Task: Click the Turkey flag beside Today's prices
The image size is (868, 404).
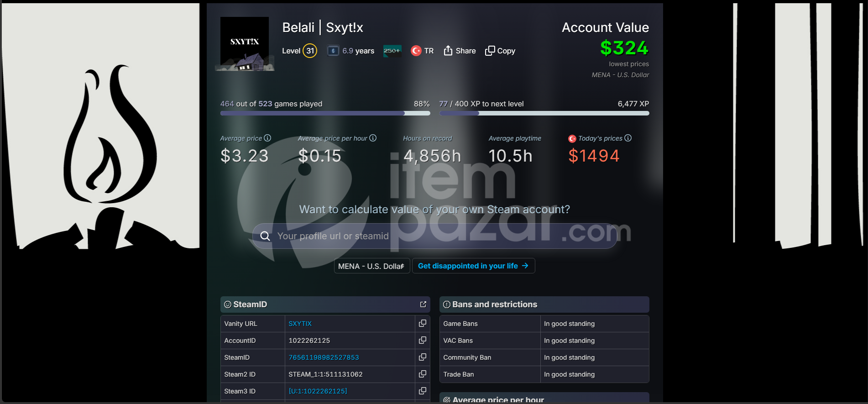Action: (572, 139)
